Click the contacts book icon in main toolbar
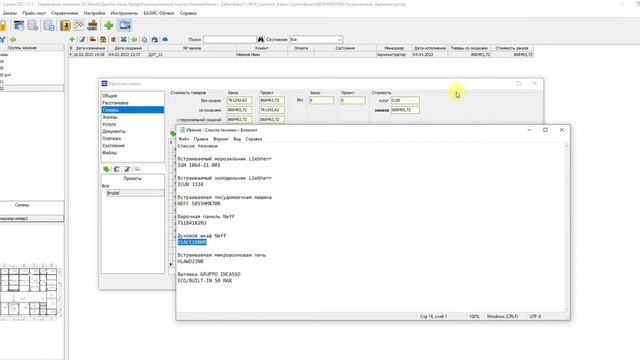640x360 pixels. [x=65, y=26]
